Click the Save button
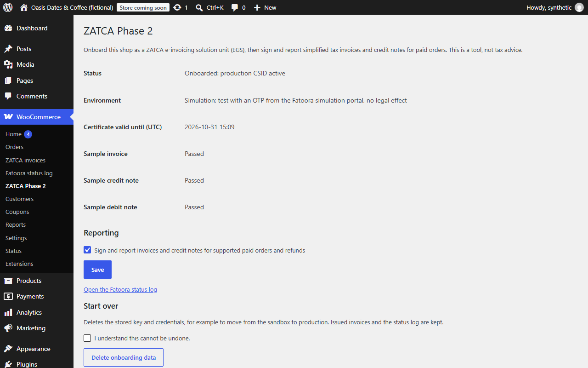This screenshot has height=368, width=588. [97, 270]
